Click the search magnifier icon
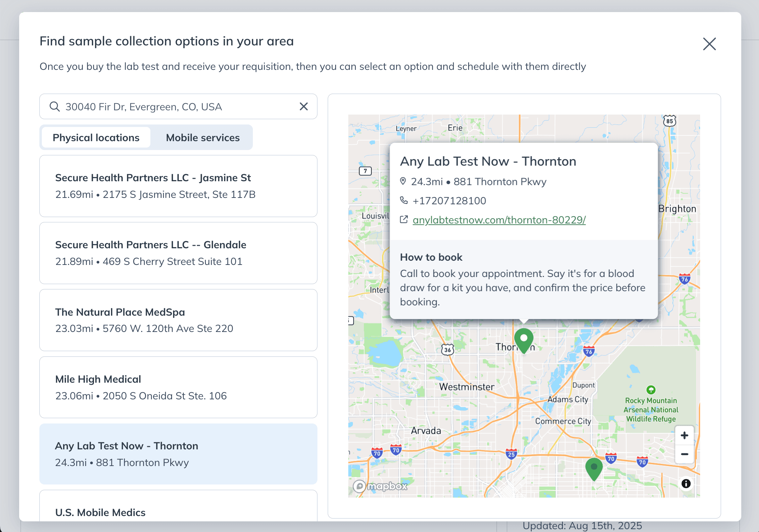 coord(54,106)
